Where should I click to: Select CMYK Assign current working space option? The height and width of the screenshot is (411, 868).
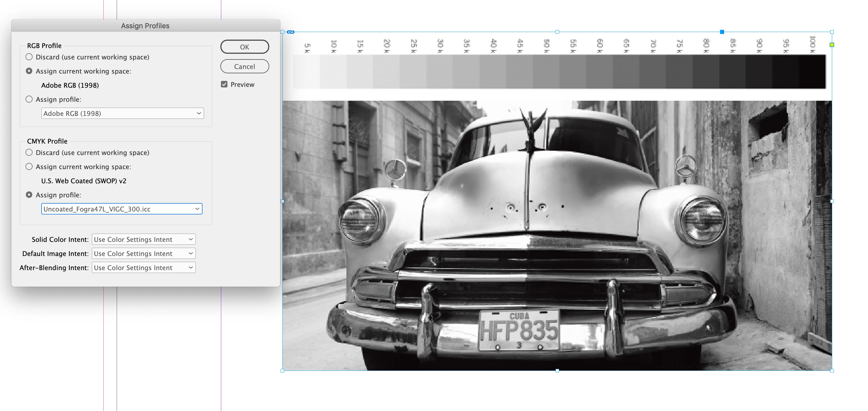pyautogui.click(x=29, y=167)
